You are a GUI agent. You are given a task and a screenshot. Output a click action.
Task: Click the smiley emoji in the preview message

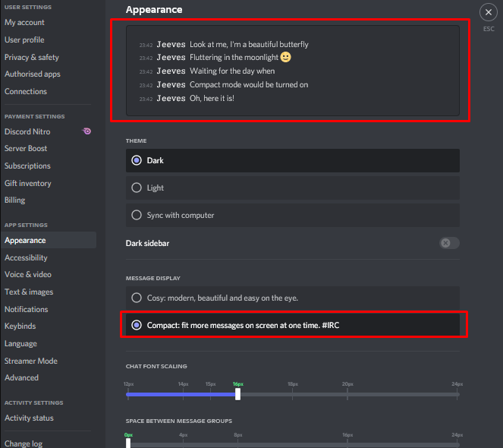point(285,57)
